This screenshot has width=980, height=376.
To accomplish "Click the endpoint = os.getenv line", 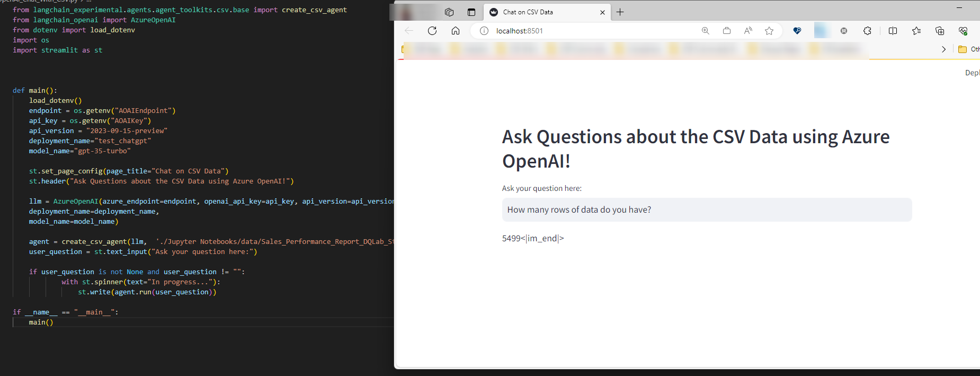I will pos(102,111).
